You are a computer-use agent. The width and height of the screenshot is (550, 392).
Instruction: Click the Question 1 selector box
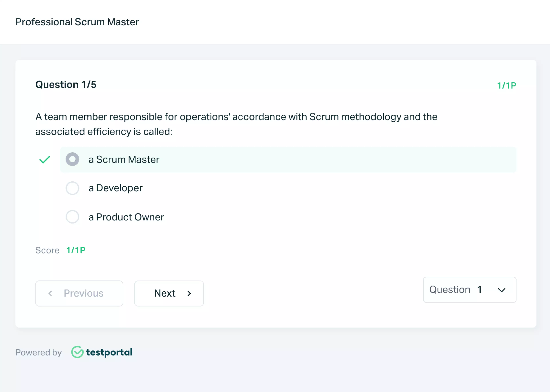pos(469,290)
